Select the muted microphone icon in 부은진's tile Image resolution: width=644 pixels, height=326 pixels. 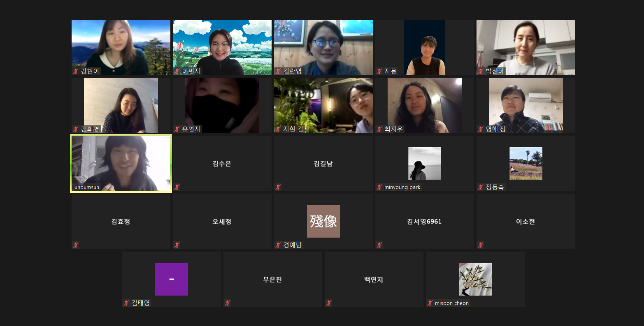(228, 303)
